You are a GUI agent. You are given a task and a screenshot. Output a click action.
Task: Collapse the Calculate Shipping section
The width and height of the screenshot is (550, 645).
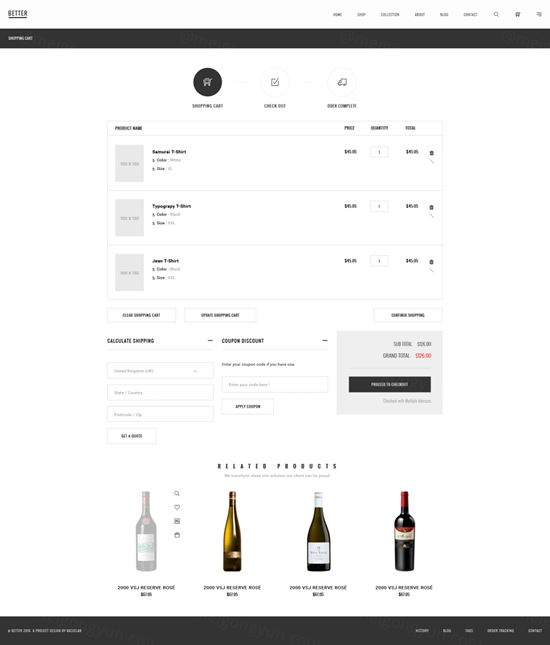pos(210,341)
